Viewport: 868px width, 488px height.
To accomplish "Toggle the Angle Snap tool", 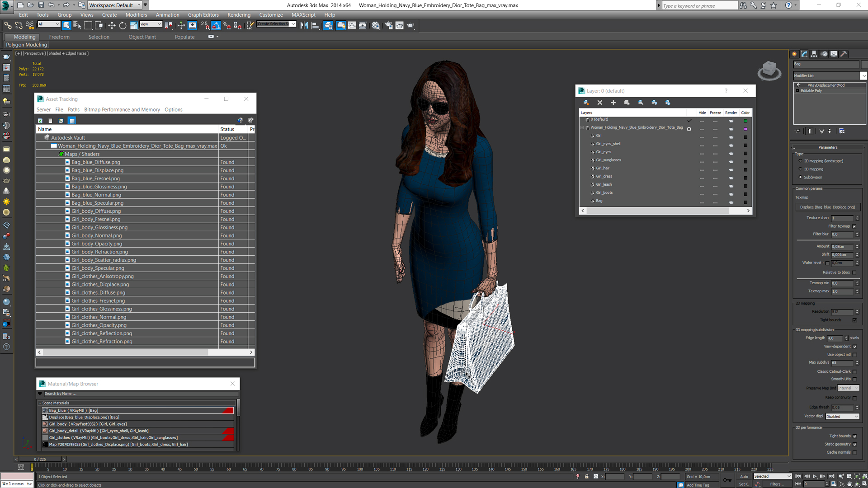I will click(x=216, y=26).
